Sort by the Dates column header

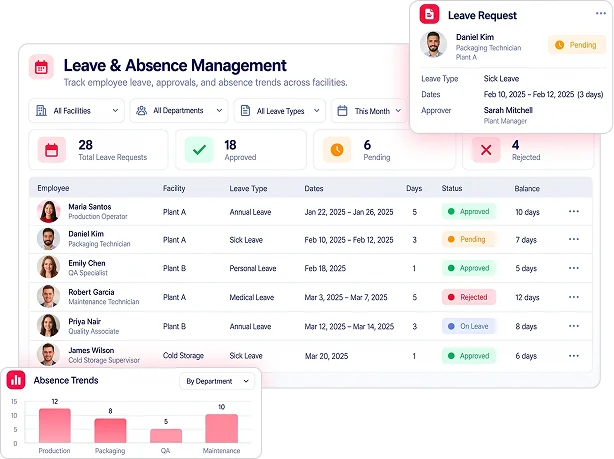[x=314, y=188]
